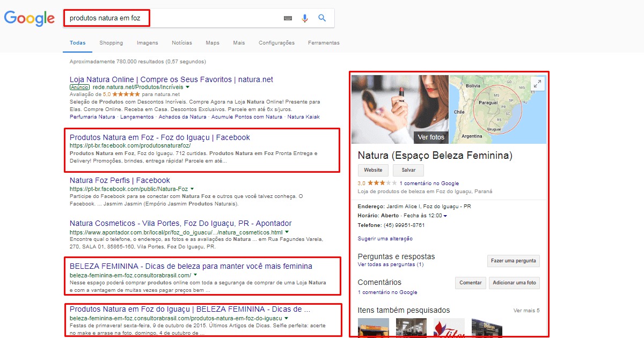Open the Natura Kaiak sitelink

coord(303,116)
